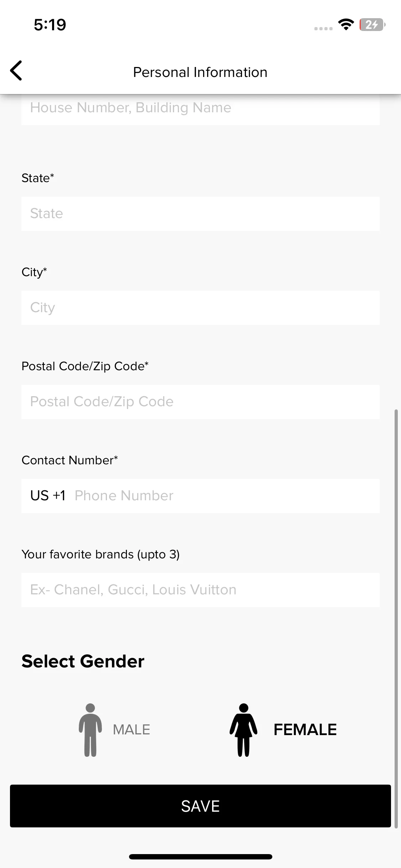Open the US +1 country code selector

48,496
